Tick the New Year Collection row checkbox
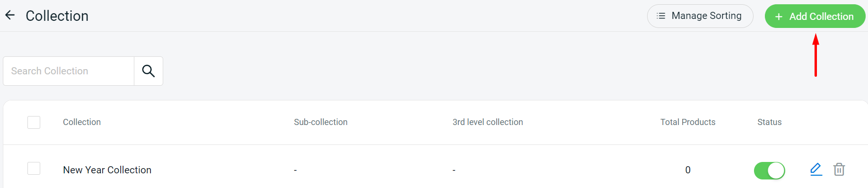 tap(34, 168)
